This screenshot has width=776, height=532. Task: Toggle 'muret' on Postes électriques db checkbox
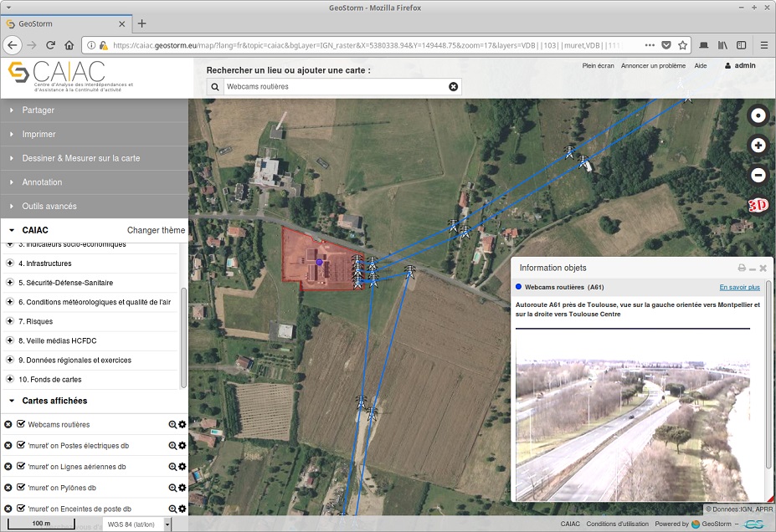pyautogui.click(x=21, y=446)
